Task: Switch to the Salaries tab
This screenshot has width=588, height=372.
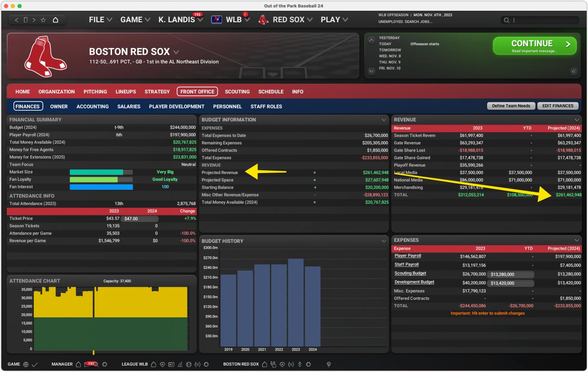Action: [129, 106]
